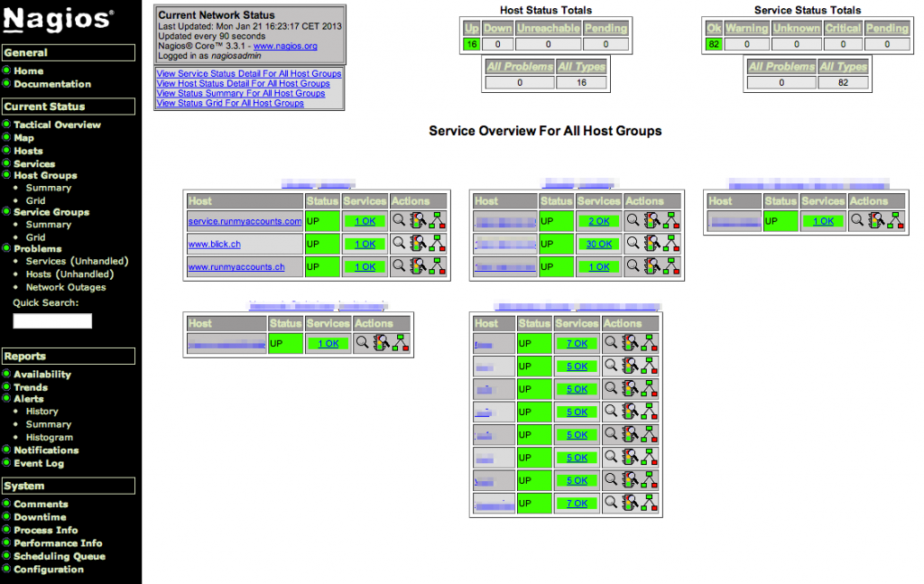Click Unknown in Service Status Totals
The image size is (924, 584).
point(796,28)
